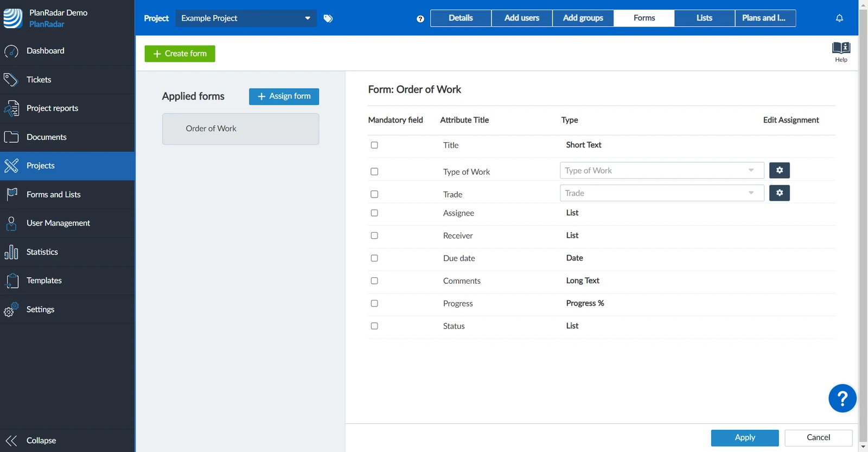Open the Dashboard gauge icon
The width and height of the screenshot is (868, 452).
pyautogui.click(x=11, y=51)
